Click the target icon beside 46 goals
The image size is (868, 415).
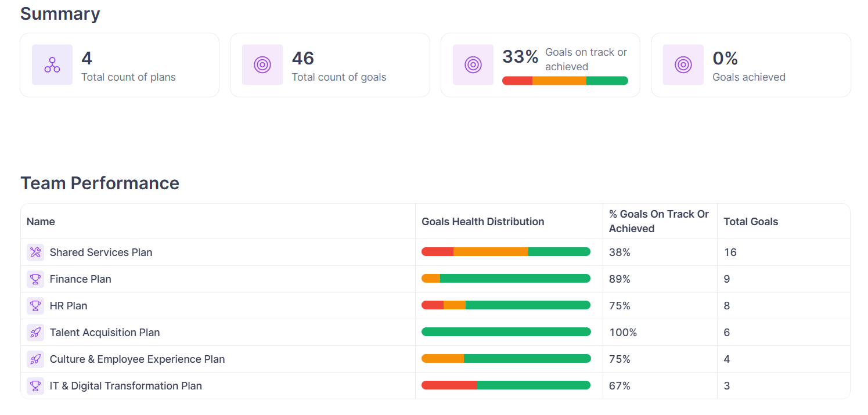(262, 65)
